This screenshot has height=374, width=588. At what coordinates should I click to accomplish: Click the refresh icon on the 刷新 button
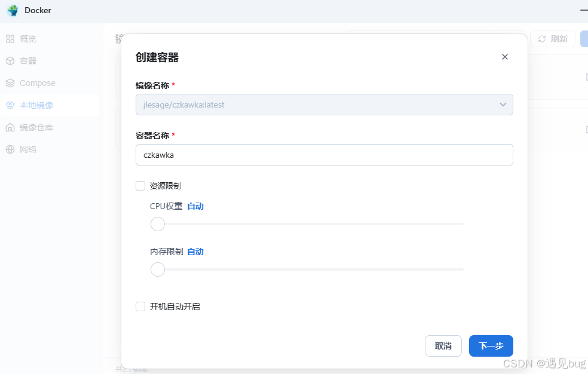pos(543,38)
